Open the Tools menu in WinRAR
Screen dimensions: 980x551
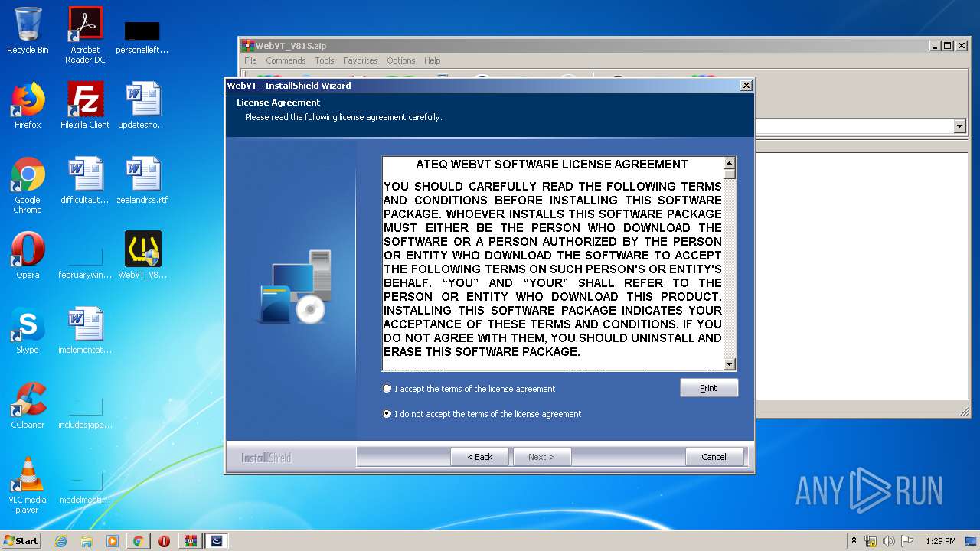(325, 60)
